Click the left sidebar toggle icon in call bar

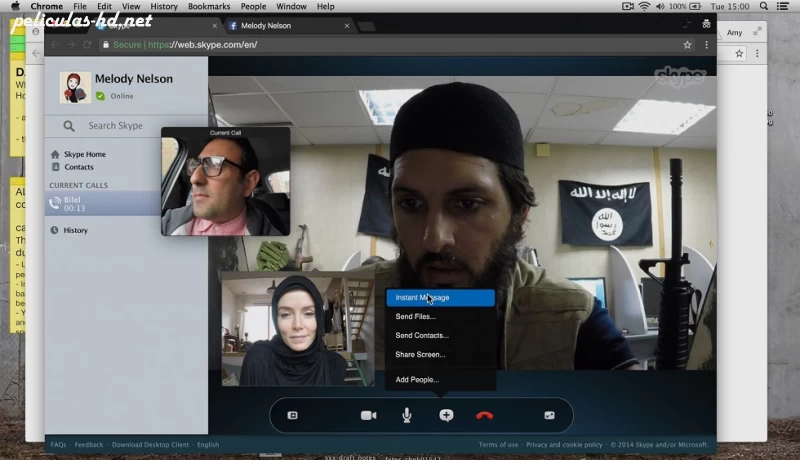[293, 415]
